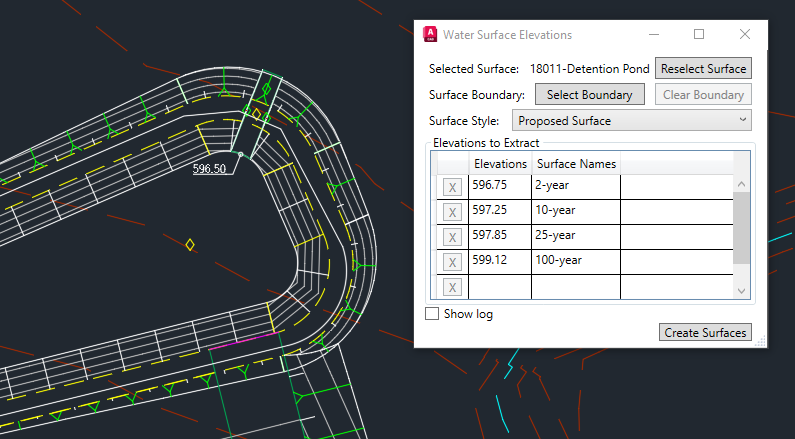The height and width of the screenshot is (439, 795).
Task: Click the Select Boundary button
Action: [x=590, y=95]
